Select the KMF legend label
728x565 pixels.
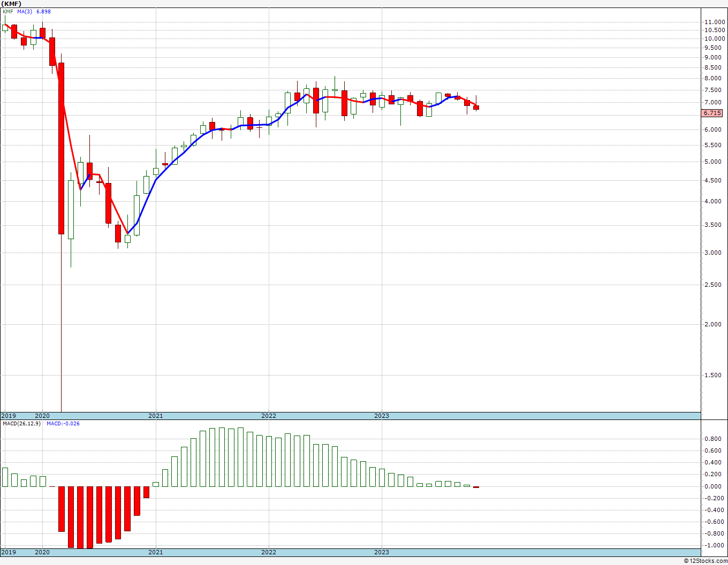point(7,11)
